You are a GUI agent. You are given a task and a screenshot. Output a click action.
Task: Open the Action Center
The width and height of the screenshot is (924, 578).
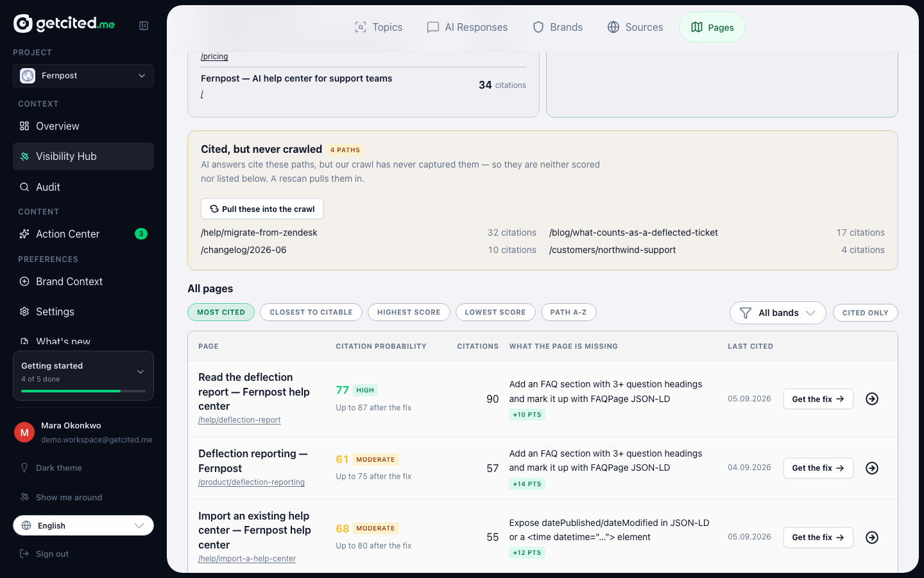[83, 234]
